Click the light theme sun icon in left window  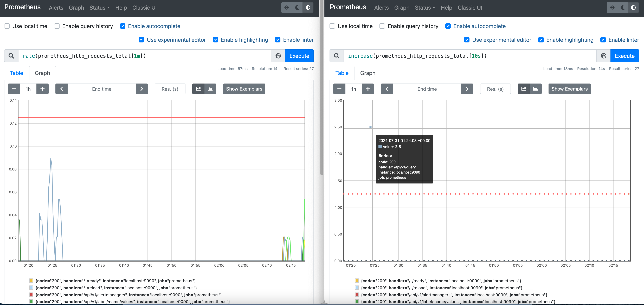click(287, 8)
